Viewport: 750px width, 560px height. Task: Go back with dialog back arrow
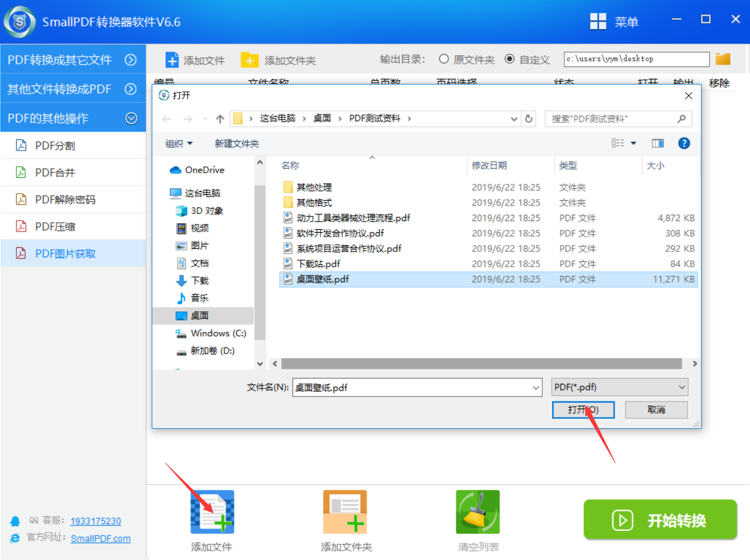[x=166, y=119]
